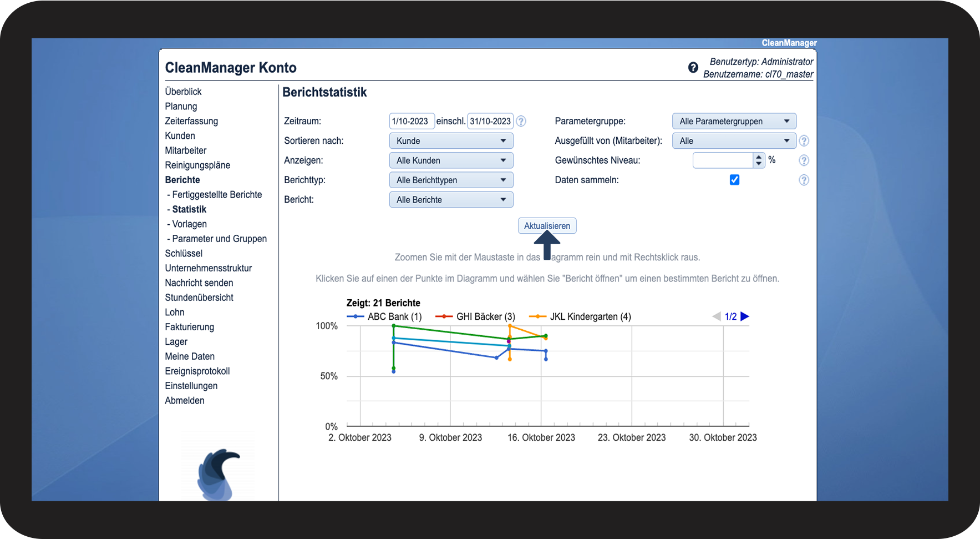Click the black help icon beside Benutzertyp
980x539 pixels.
[693, 68]
